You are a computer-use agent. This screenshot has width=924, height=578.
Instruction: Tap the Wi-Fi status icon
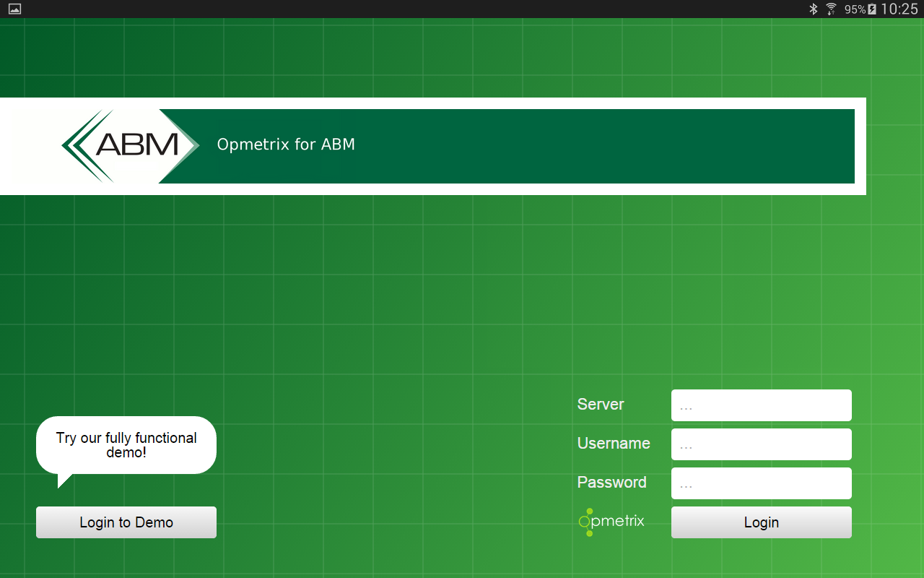coord(832,9)
